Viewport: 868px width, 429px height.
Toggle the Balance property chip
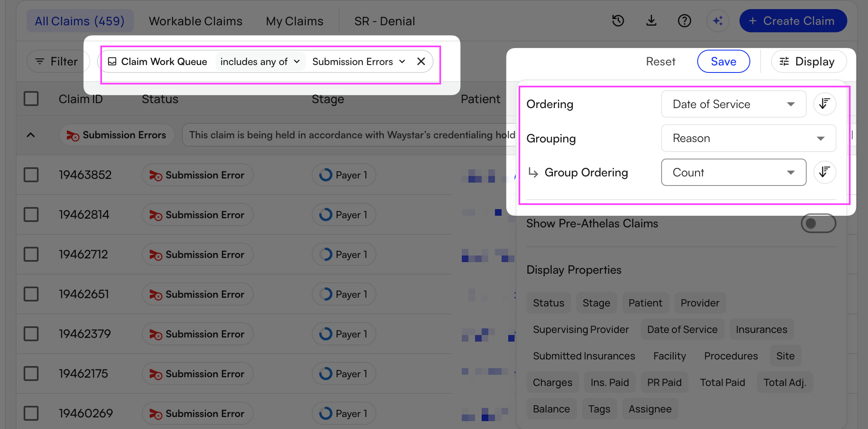[551, 409]
